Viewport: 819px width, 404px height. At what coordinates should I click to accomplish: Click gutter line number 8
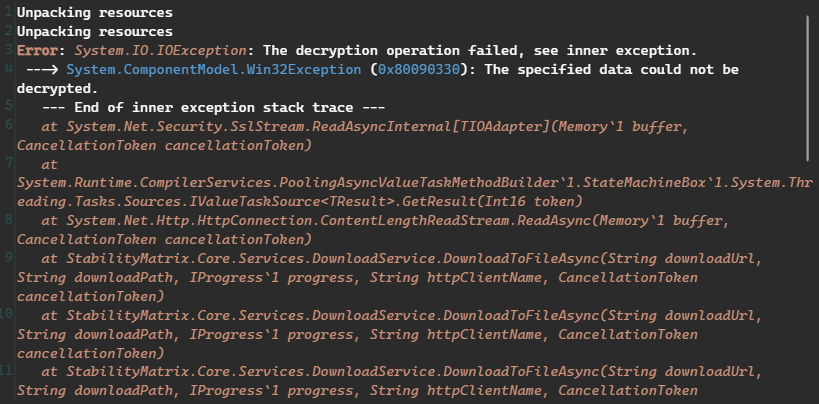pos(8,220)
